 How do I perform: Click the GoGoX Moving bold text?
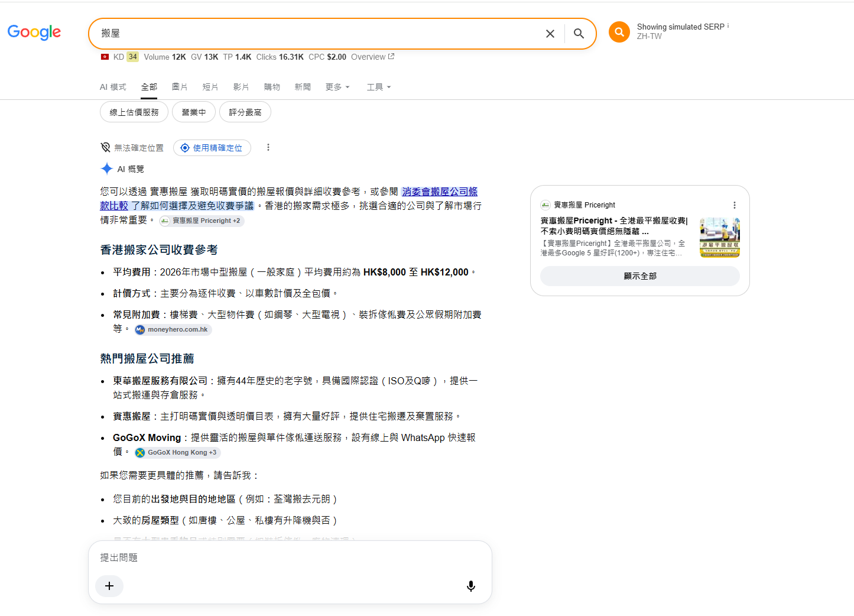[147, 437]
